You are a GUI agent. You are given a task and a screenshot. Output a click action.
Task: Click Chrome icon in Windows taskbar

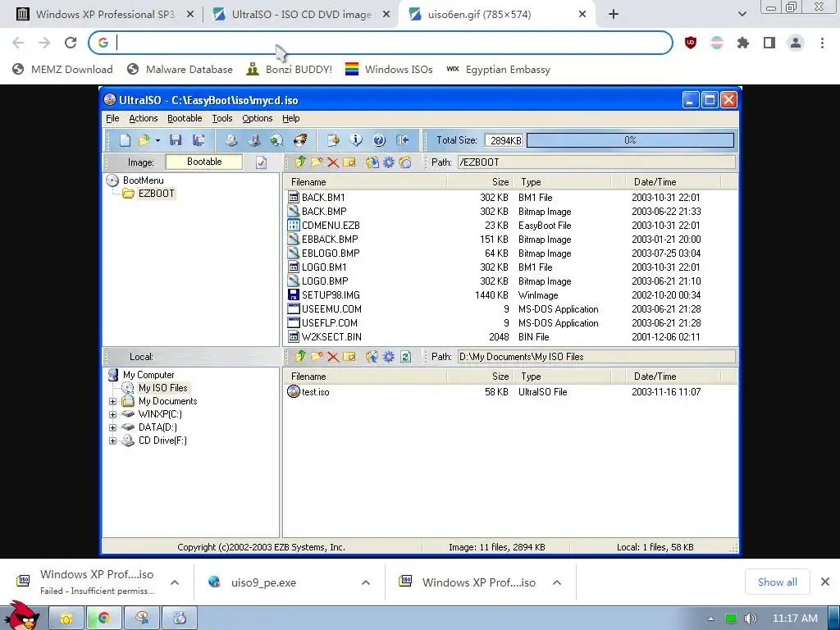[104, 619]
